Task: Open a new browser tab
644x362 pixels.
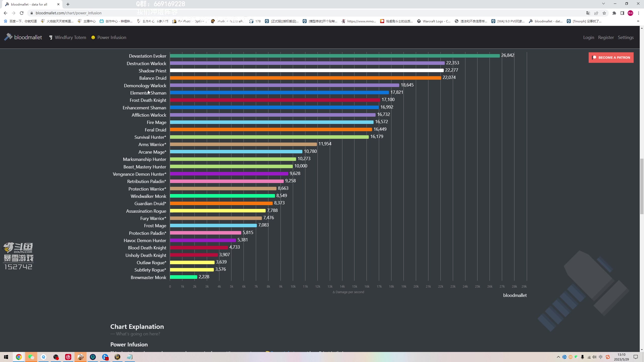Action: pyautogui.click(x=68, y=4)
